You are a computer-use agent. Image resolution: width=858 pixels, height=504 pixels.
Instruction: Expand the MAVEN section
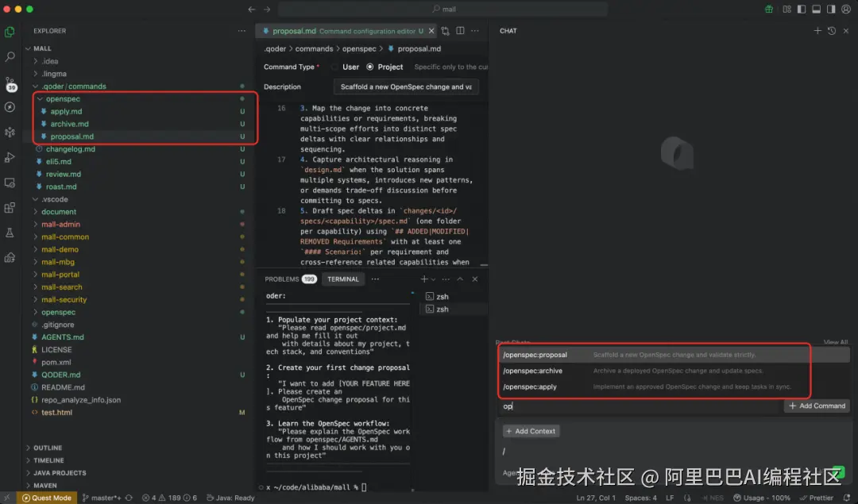click(44, 486)
